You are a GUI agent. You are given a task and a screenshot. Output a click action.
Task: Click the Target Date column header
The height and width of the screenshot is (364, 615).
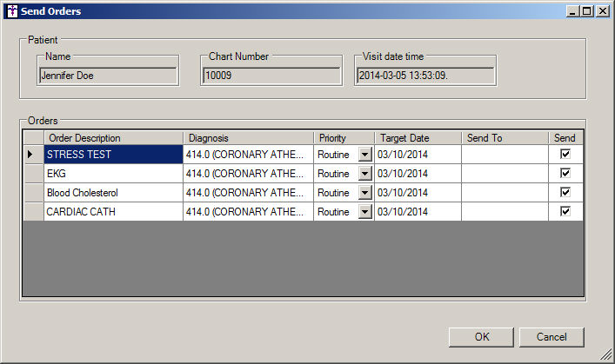tap(418, 138)
